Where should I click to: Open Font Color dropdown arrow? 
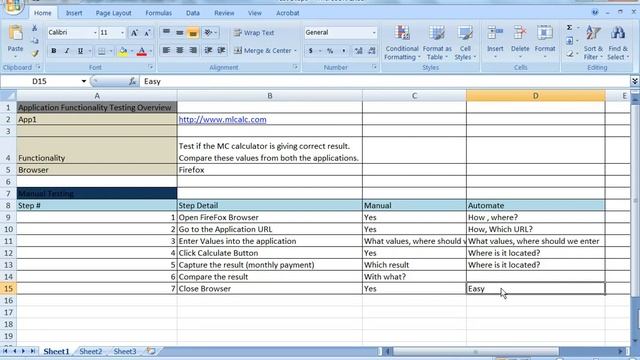tap(151, 51)
